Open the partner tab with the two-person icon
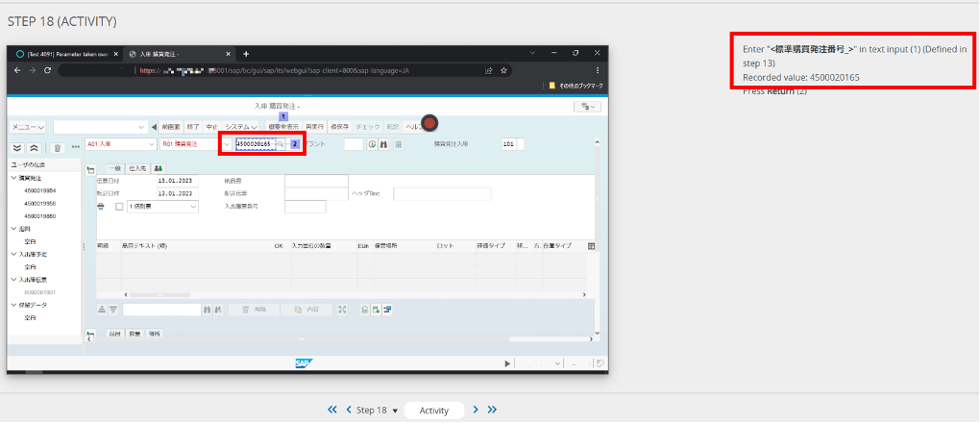Image resolution: width=980 pixels, height=423 pixels. pos(159,168)
